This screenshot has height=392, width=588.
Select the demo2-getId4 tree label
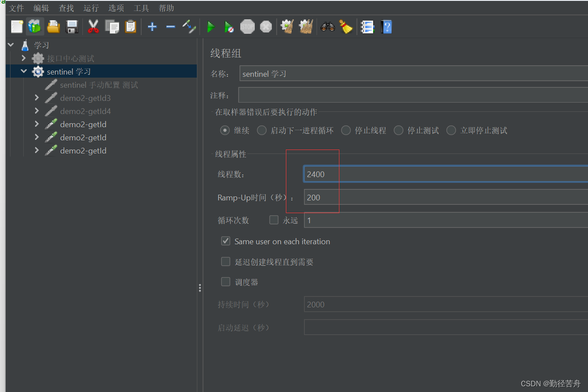[86, 111]
